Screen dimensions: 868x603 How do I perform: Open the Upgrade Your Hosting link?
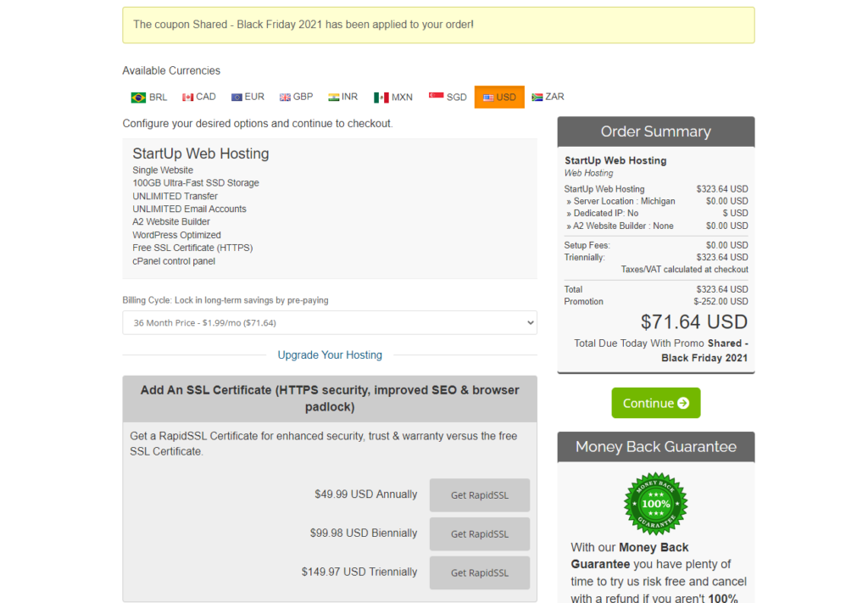(x=330, y=355)
